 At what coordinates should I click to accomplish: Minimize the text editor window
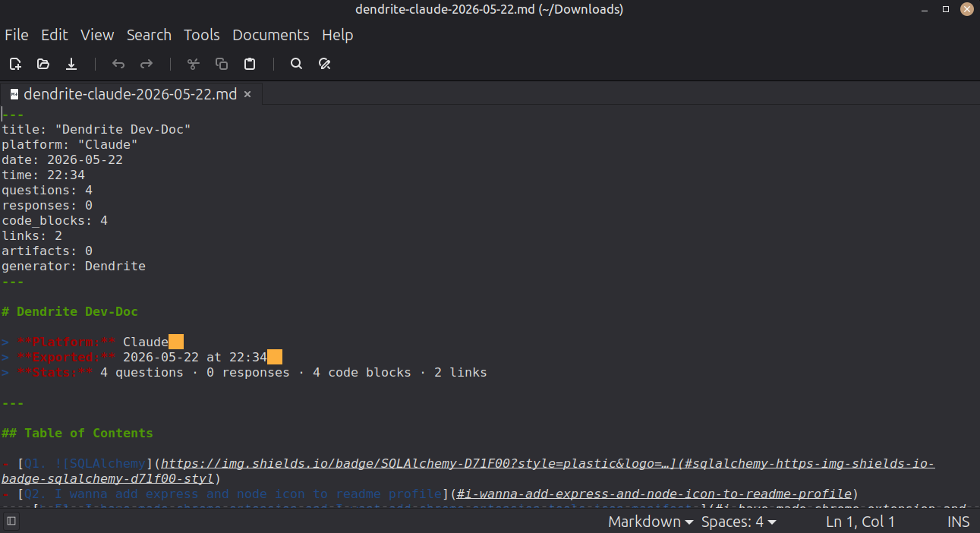(925, 9)
